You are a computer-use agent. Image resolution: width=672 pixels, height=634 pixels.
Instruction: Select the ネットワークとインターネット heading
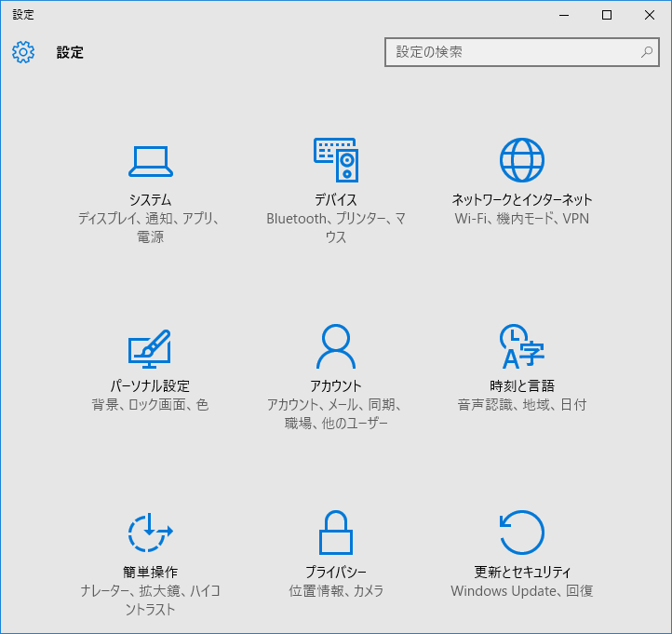[521, 200]
